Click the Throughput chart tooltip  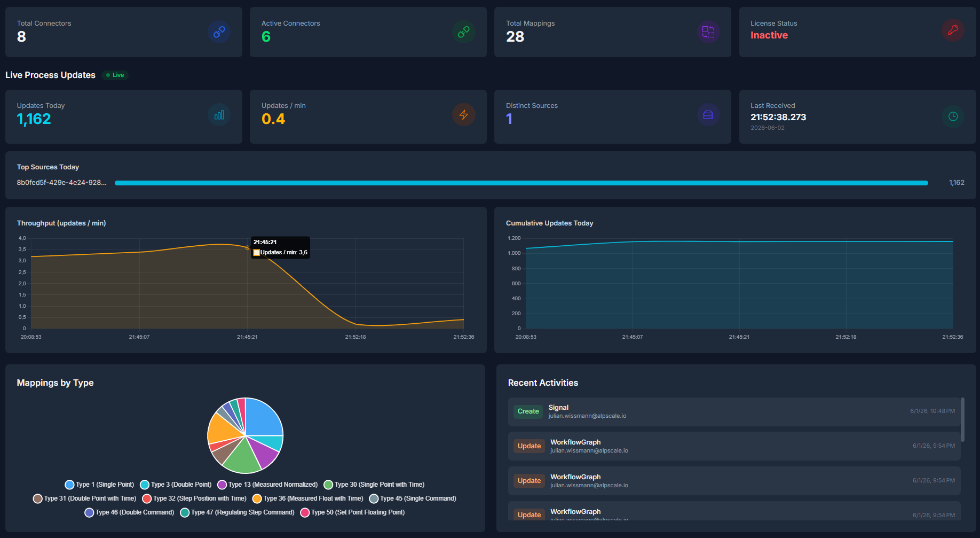point(280,247)
